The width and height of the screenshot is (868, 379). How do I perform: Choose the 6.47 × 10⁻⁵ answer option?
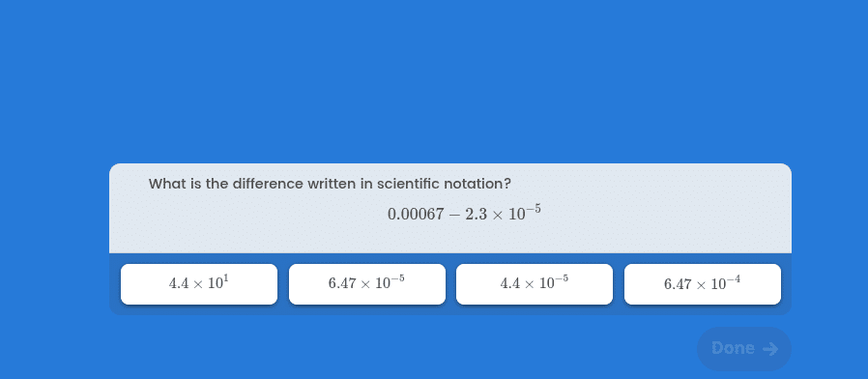click(367, 284)
